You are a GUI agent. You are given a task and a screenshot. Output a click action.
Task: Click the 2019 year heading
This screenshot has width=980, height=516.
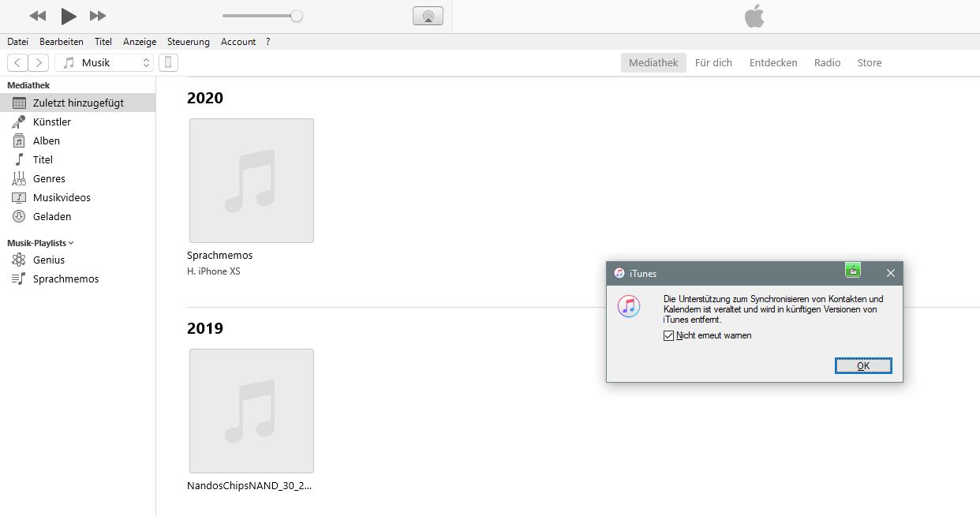click(205, 328)
